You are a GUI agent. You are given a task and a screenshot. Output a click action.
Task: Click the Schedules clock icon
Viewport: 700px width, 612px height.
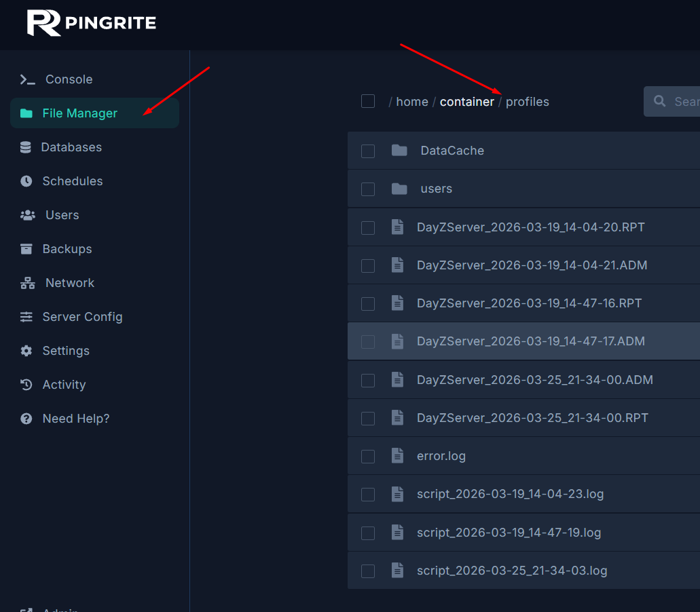(x=26, y=181)
